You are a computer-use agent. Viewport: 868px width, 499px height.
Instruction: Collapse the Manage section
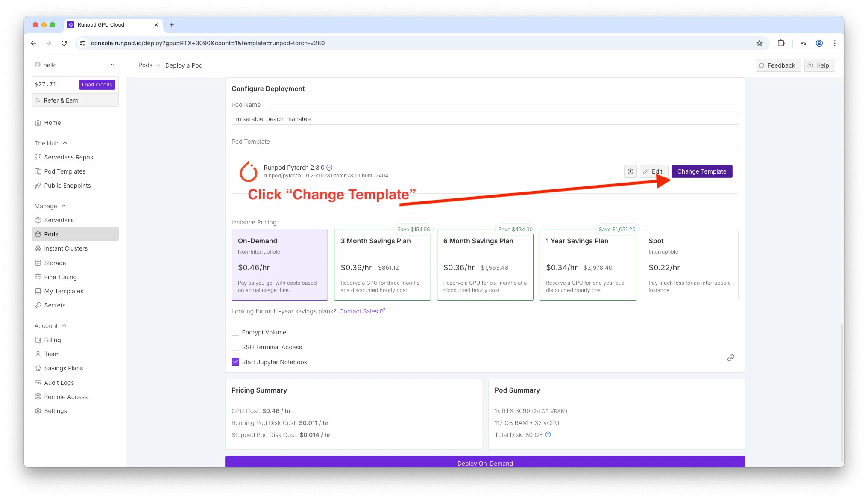coord(50,206)
